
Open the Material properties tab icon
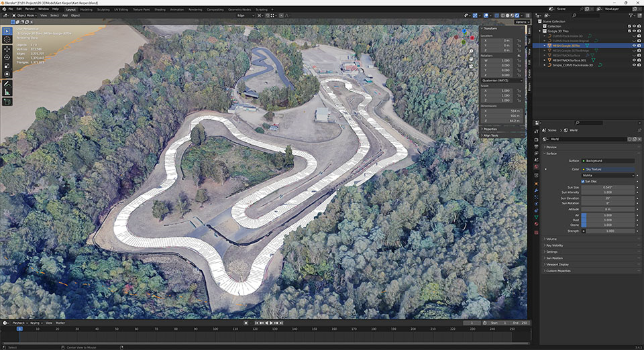536,225
